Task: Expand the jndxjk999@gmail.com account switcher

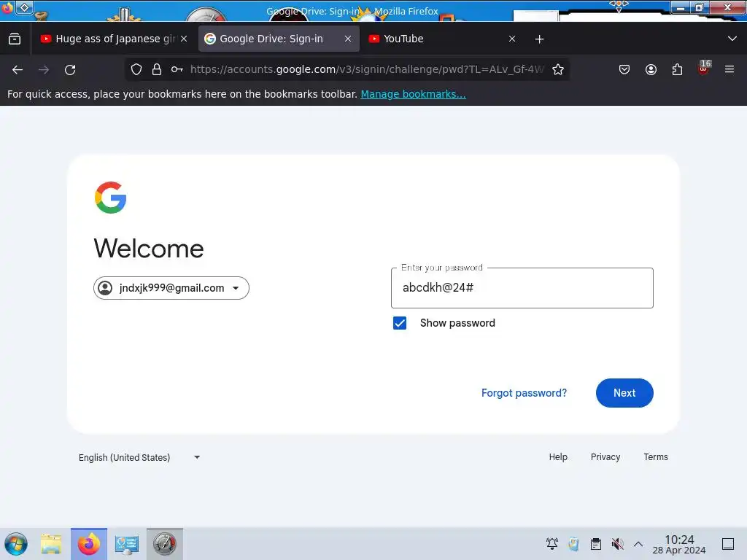Action: (171, 288)
